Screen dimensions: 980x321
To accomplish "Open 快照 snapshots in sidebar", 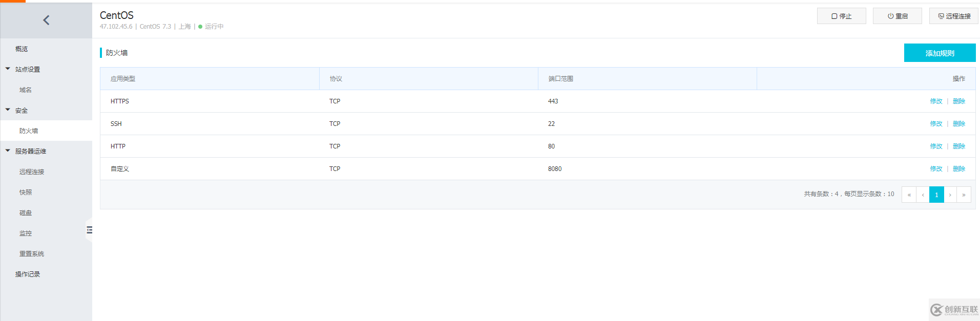I will 26,192.
